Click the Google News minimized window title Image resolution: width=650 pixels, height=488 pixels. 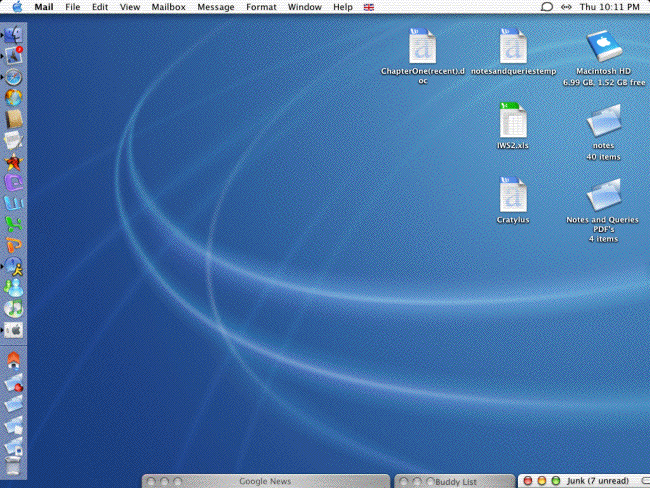click(265, 481)
